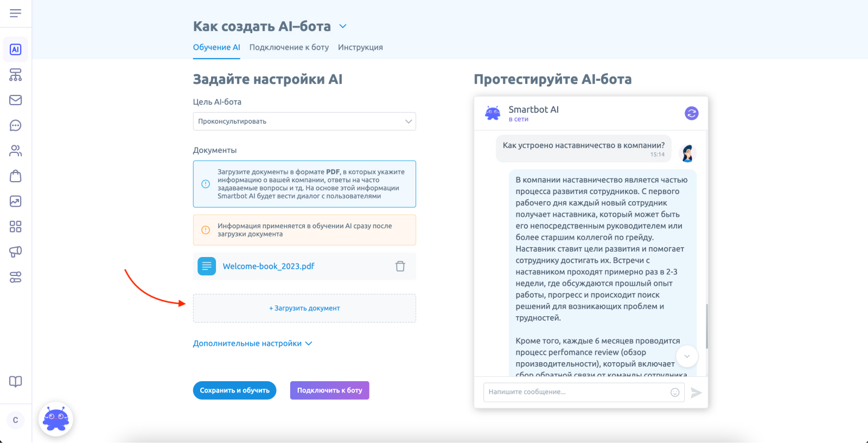Open the Цель AI-бота dropdown

point(304,121)
